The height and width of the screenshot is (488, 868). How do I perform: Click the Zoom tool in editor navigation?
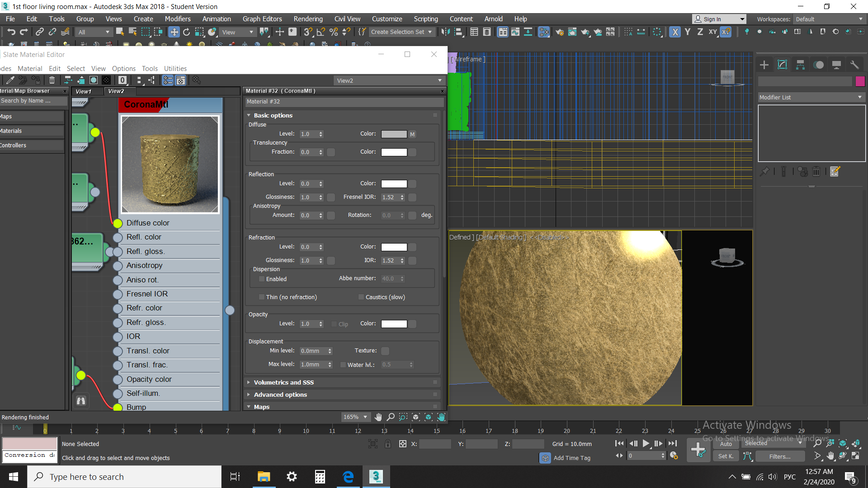[391, 417]
